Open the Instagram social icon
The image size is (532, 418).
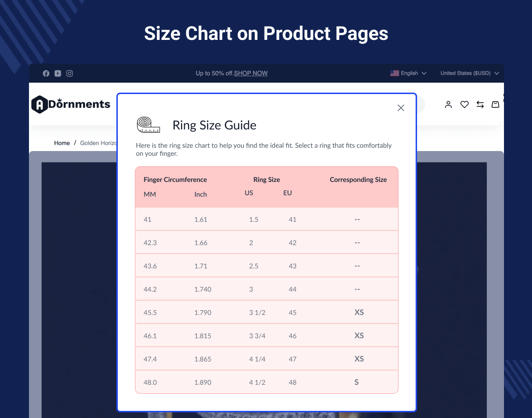coord(69,73)
